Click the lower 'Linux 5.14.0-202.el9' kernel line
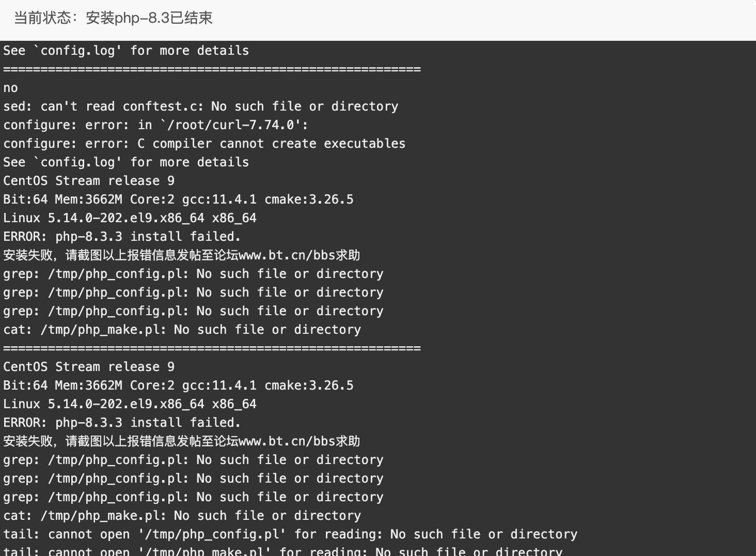The image size is (756, 556). tap(130, 404)
